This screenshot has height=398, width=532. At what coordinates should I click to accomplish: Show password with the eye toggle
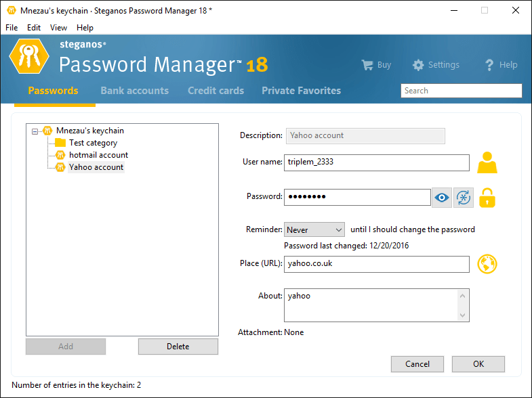click(x=442, y=198)
